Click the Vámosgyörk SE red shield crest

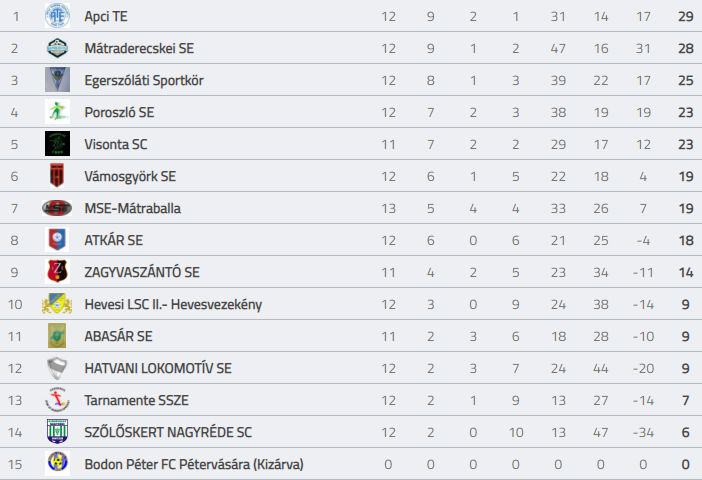coord(57,176)
